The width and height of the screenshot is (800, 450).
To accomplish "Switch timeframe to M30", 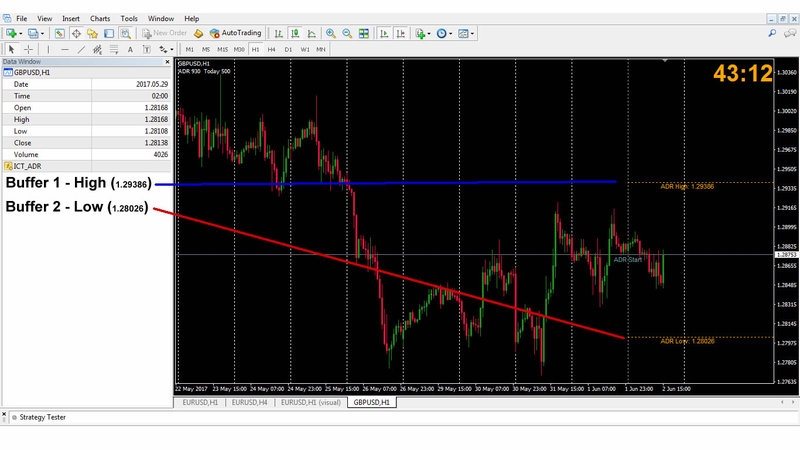I will pyautogui.click(x=239, y=49).
